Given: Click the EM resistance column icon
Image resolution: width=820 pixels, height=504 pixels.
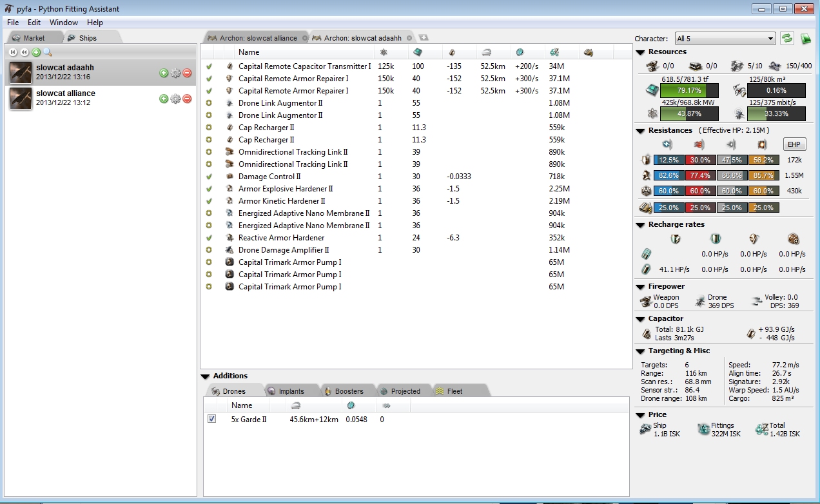Looking at the screenshot, I should (x=667, y=144).
